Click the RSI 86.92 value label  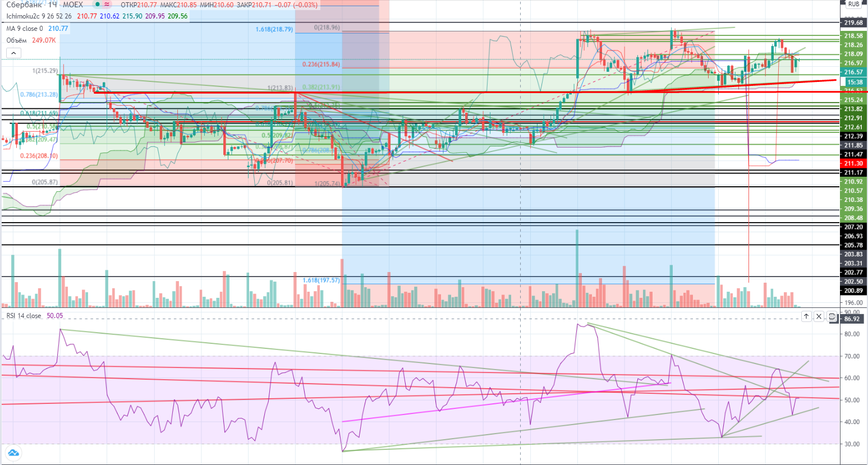pos(852,319)
